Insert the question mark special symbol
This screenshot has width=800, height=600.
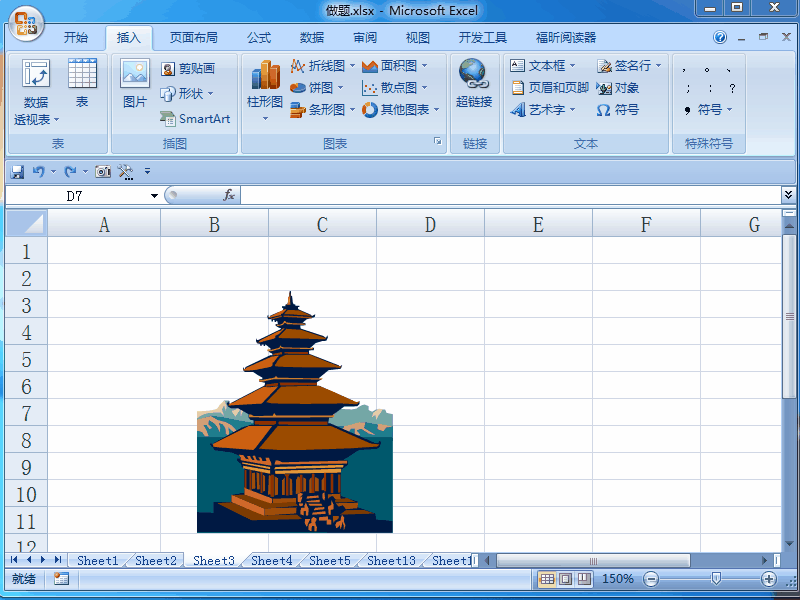732,88
